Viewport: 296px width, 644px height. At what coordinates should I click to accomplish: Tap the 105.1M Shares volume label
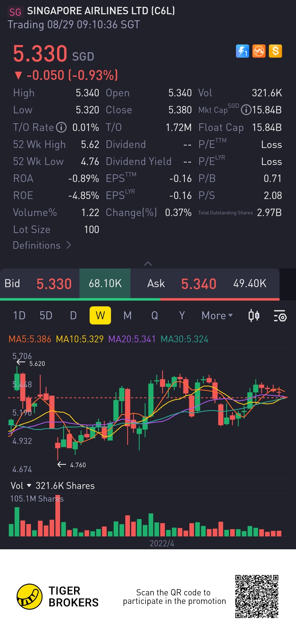pyautogui.click(x=37, y=499)
